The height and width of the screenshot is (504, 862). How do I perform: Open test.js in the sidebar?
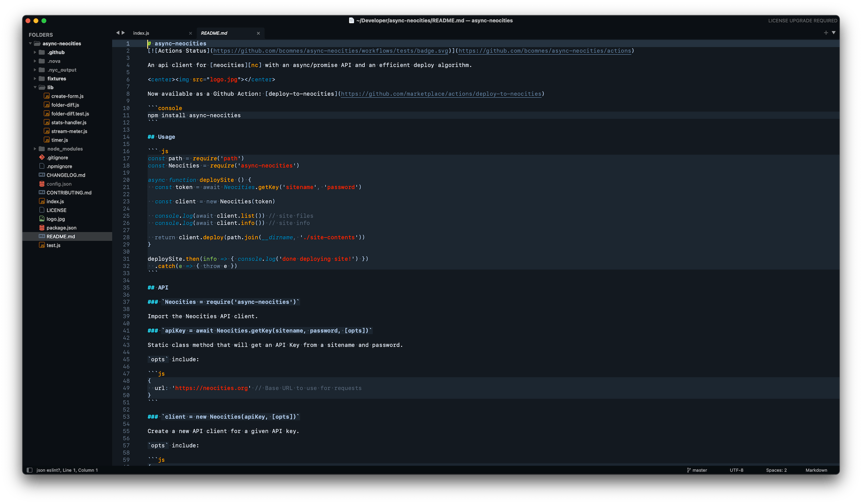click(x=53, y=245)
